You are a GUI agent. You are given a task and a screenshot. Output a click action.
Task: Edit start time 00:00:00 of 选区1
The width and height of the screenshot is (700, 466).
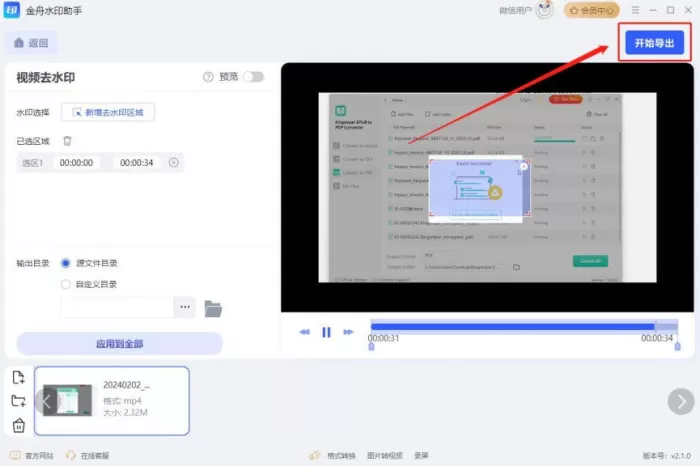tap(76, 163)
